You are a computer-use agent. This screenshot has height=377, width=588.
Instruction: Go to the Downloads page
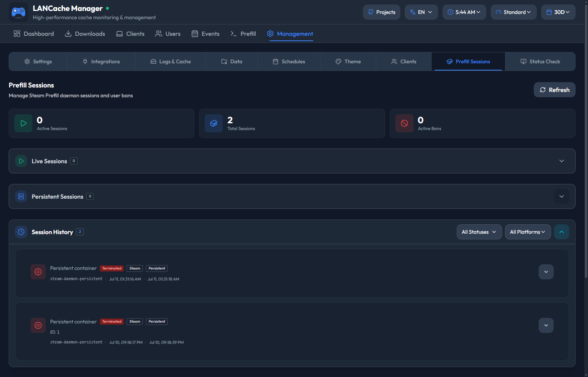[x=85, y=34]
